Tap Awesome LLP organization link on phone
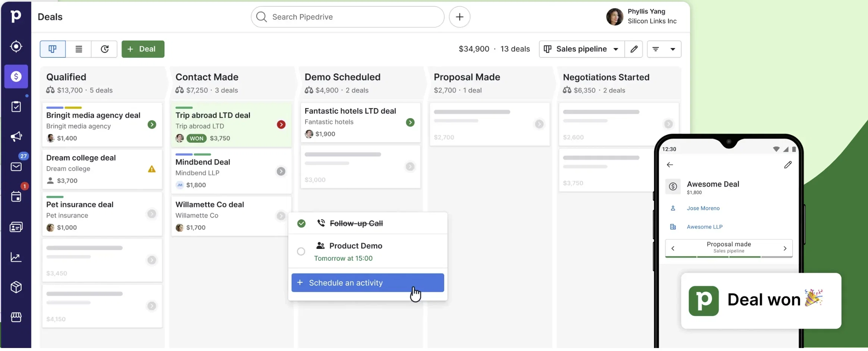 tap(705, 227)
